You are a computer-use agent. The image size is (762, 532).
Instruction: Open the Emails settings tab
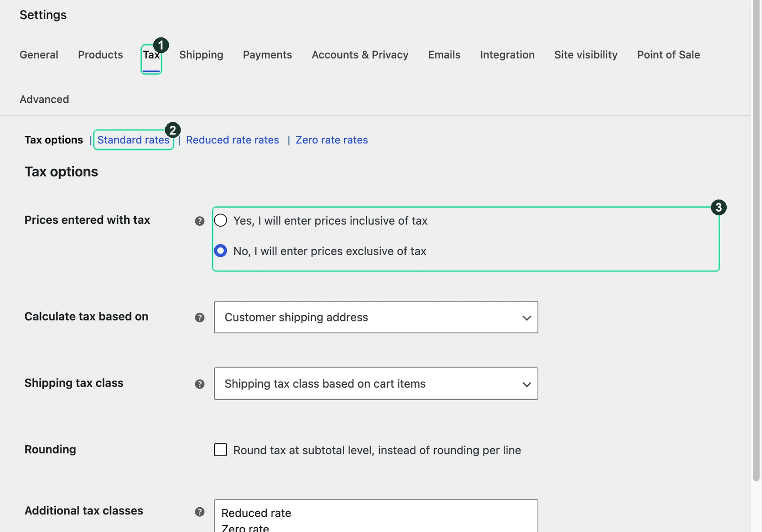point(444,55)
